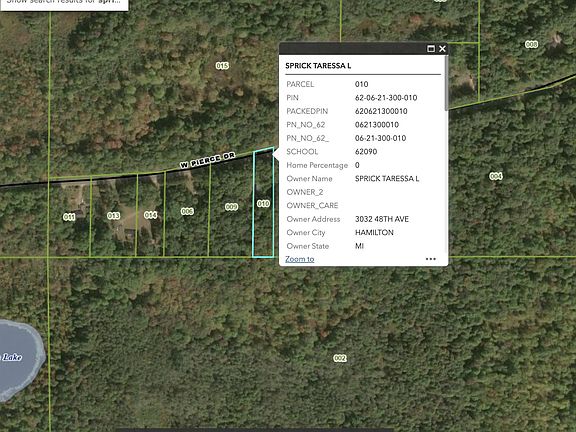Select parcel 013 on the map
The width and height of the screenshot is (576, 432).
pyautogui.click(x=114, y=216)
